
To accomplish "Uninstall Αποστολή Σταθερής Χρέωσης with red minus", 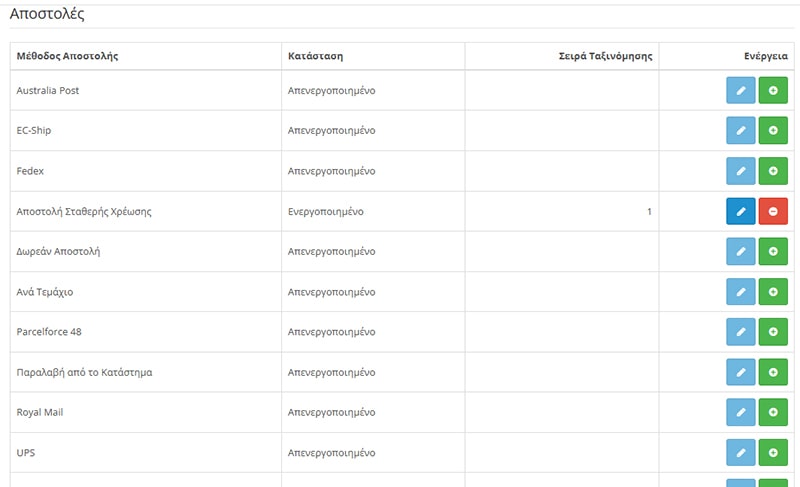I will (x=773, y=212).
